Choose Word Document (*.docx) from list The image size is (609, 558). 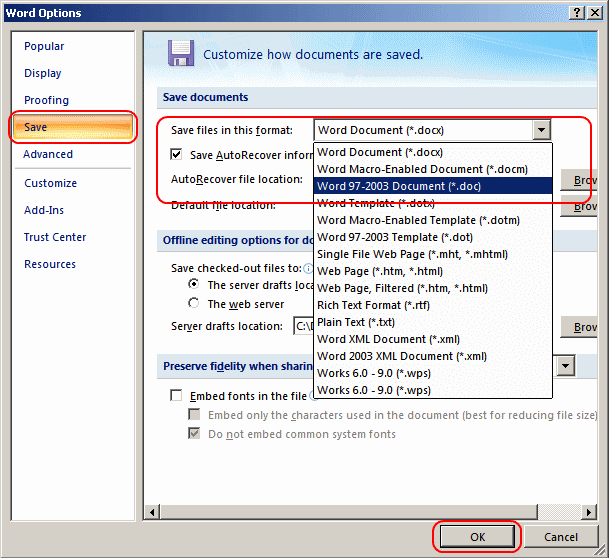pyautogui.click(x=433, y=152)
